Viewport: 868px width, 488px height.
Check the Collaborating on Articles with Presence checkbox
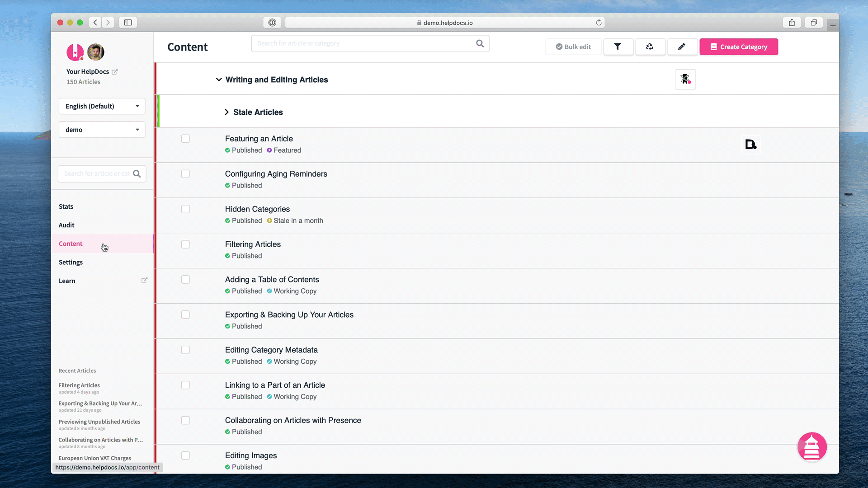pos(185,421)
